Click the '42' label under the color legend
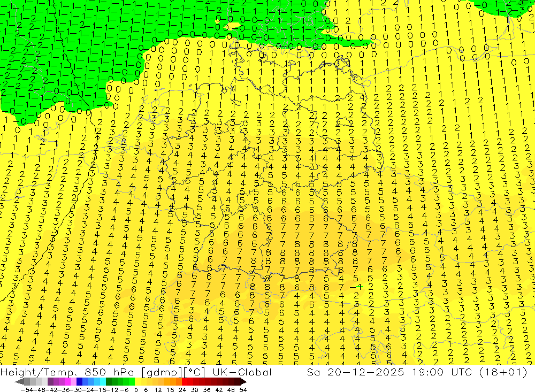 (x=219, y=390)
